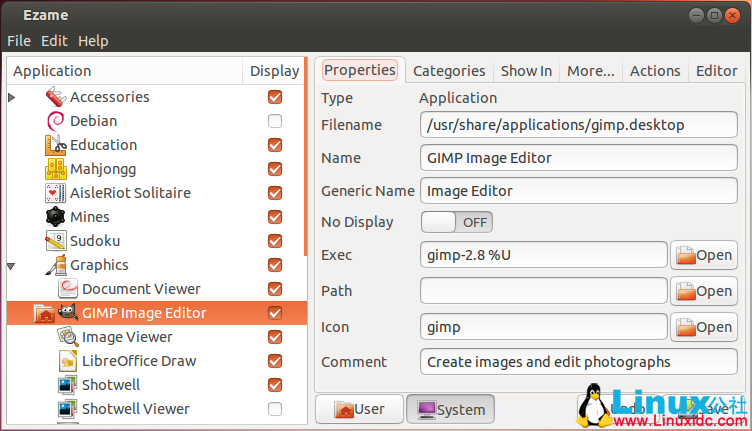Select the LibreOffice Draw icon
752x431 pixels.
68,361
